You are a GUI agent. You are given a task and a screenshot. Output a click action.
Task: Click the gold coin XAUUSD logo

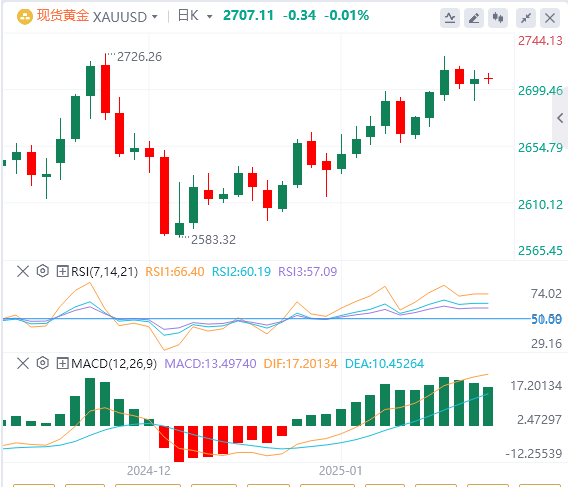point(25,17)
